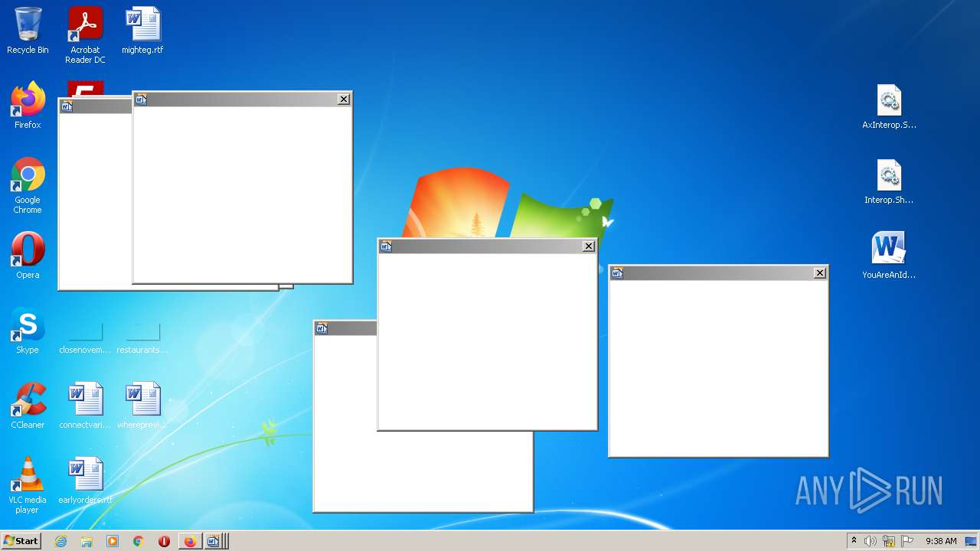
Task: Switch to Firefox taskbar button
Action: point(190,541)
